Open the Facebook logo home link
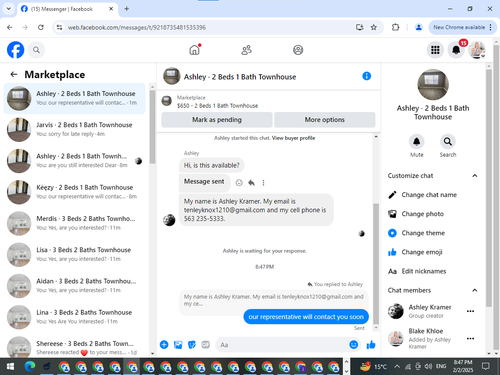 coord(15,50)
